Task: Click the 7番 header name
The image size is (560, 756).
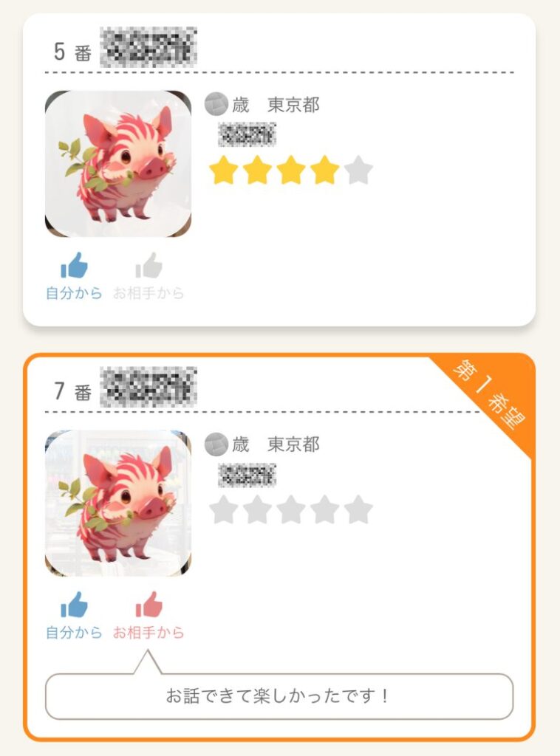Action: click(x=148, y=387)
